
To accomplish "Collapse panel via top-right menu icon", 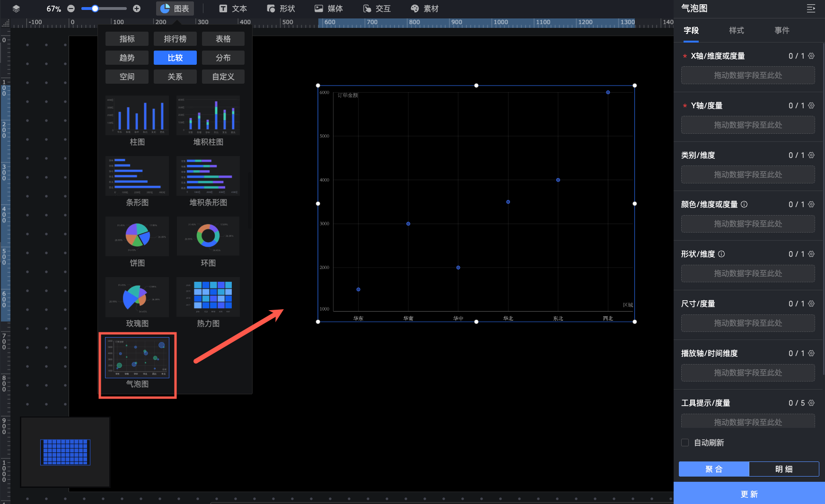I will (x=811, y=9).
